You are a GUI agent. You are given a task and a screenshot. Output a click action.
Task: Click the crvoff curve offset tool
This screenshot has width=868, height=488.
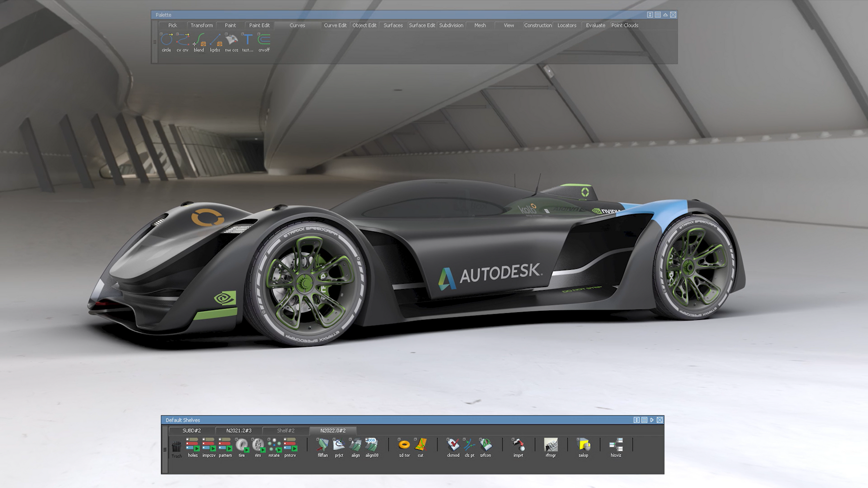click(x=264, y=40)
